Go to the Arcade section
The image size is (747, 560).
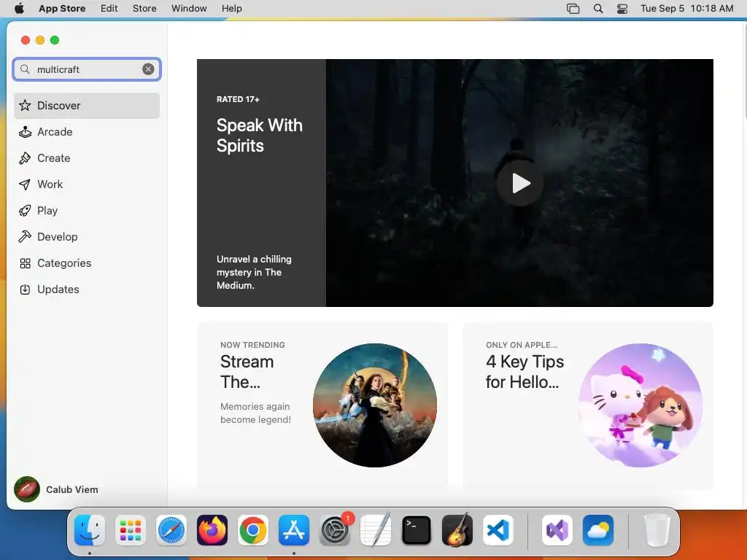(x=87, y=132)
